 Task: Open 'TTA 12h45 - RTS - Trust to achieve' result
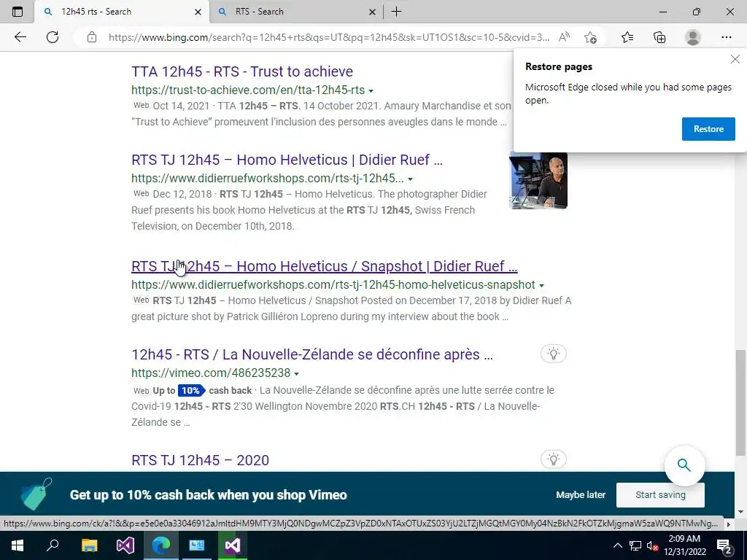click(242, 71)
